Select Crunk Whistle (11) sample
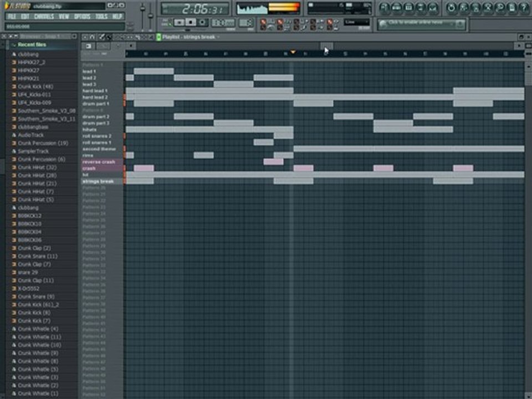 [39, 337]
